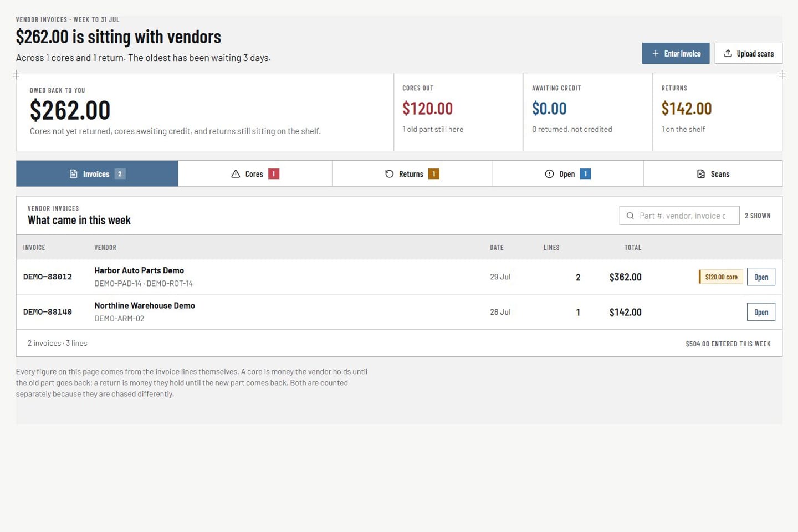Click the plus icon on Enter invoice
This screenshot has height=532, width=798.
pos(656,53)
